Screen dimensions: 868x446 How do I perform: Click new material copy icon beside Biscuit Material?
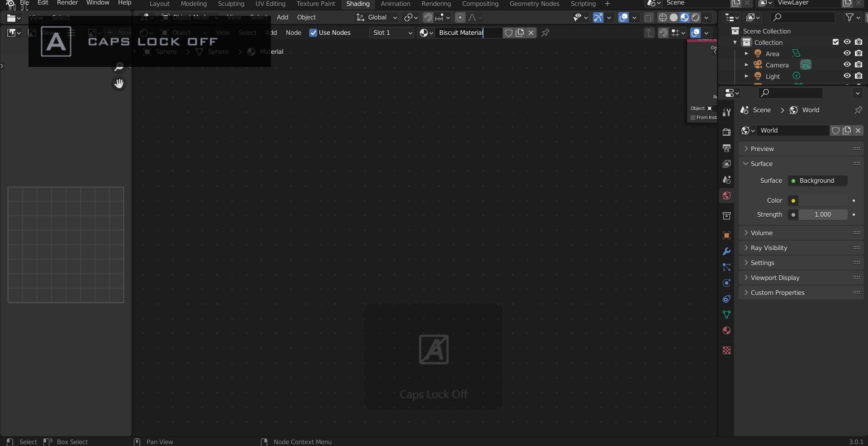coord(520,33)
